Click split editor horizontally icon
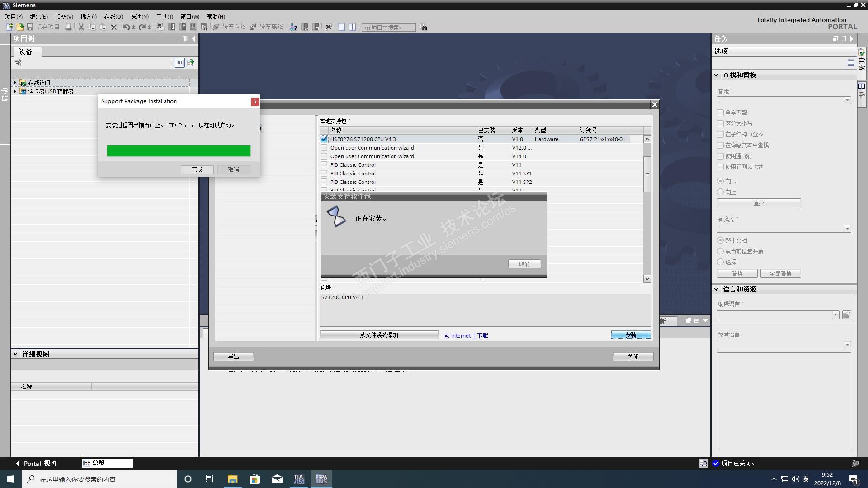The height and width of the screenshot is (488, 868). pos(342,27)
